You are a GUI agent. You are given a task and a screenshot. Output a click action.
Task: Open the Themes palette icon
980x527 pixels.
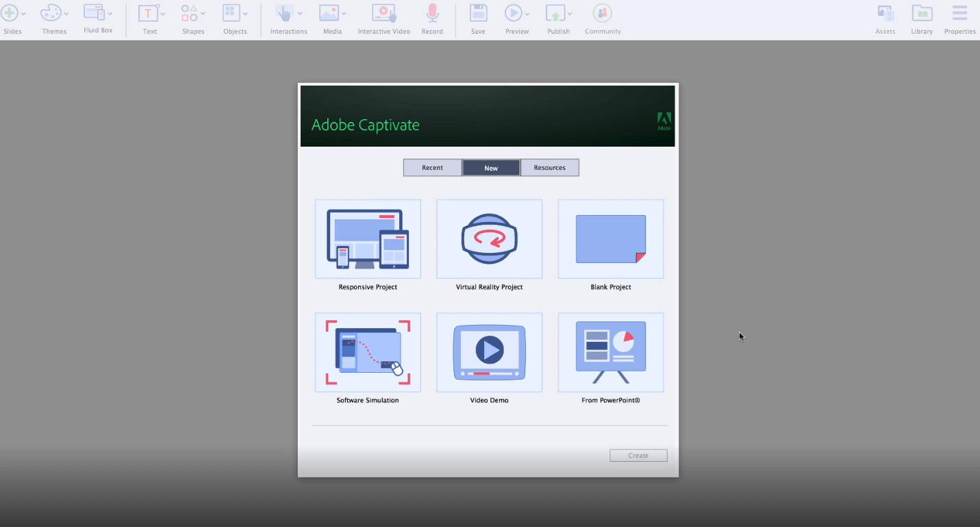tap(51, 12)
